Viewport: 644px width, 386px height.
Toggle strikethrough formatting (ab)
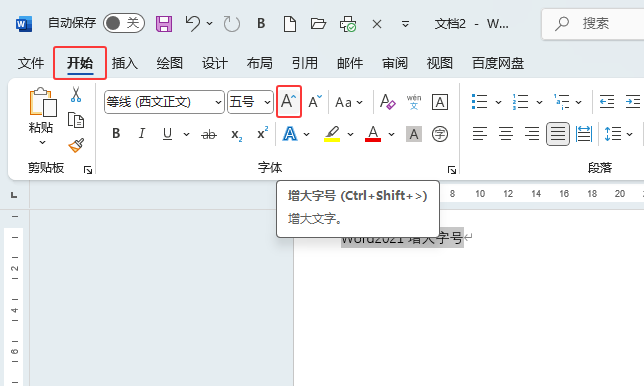pyautogui.click(x=209, y=134)
